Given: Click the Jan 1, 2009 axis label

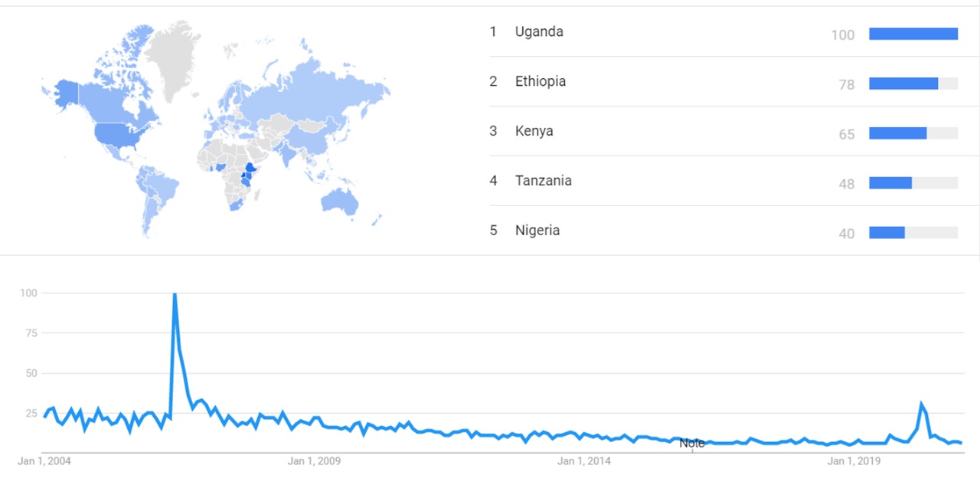Looking at the screenshot, I should pyautogui.click(x=314, y=461).
